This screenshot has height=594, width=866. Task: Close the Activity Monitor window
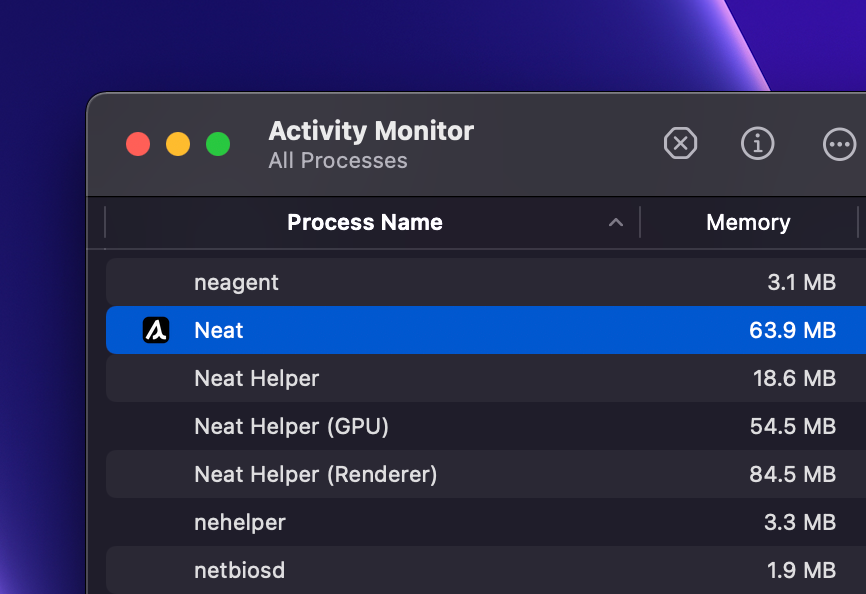(x=138, y=144)
